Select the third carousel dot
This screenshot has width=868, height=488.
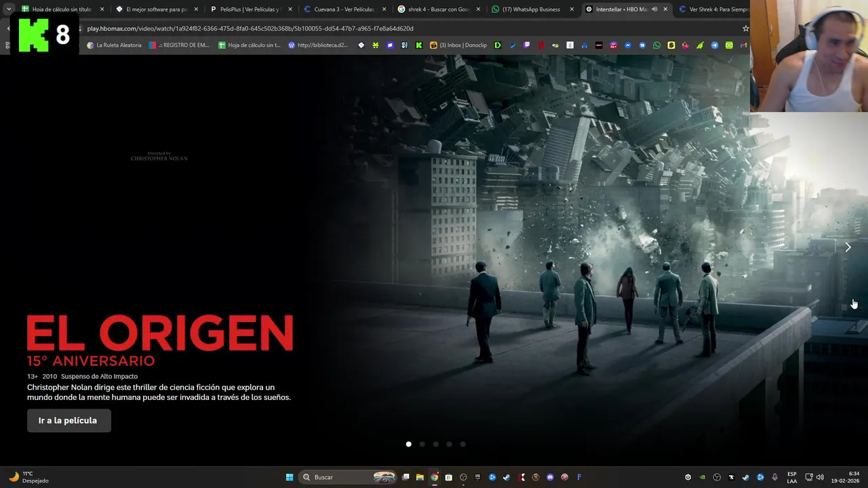coord(435,444)
